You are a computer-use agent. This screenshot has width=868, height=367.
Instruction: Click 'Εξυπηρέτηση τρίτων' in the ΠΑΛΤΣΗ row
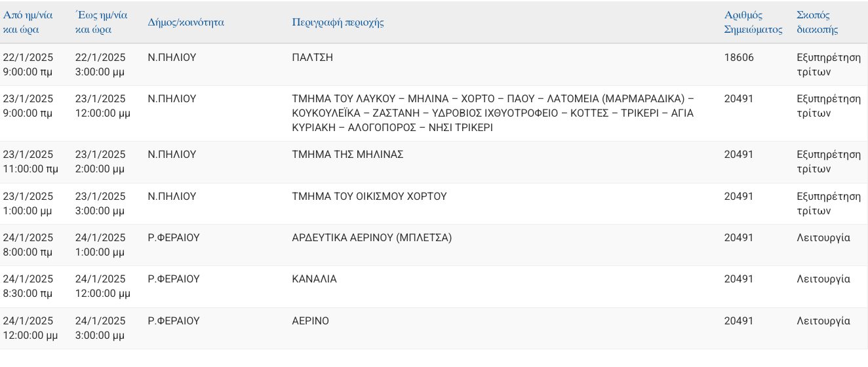coord(828,64)
